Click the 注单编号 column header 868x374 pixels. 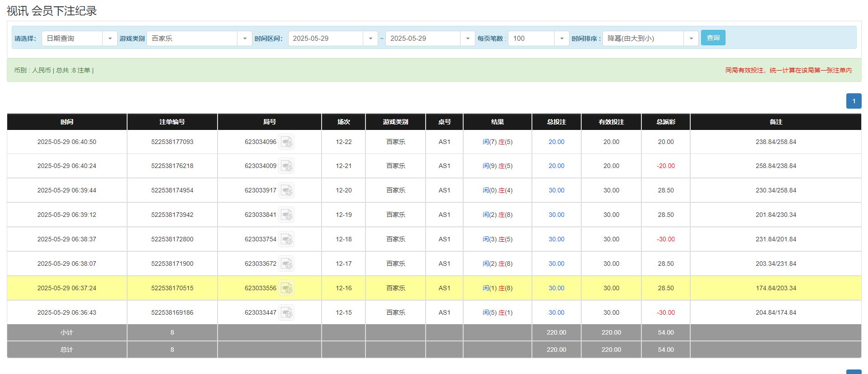[172, 122]
